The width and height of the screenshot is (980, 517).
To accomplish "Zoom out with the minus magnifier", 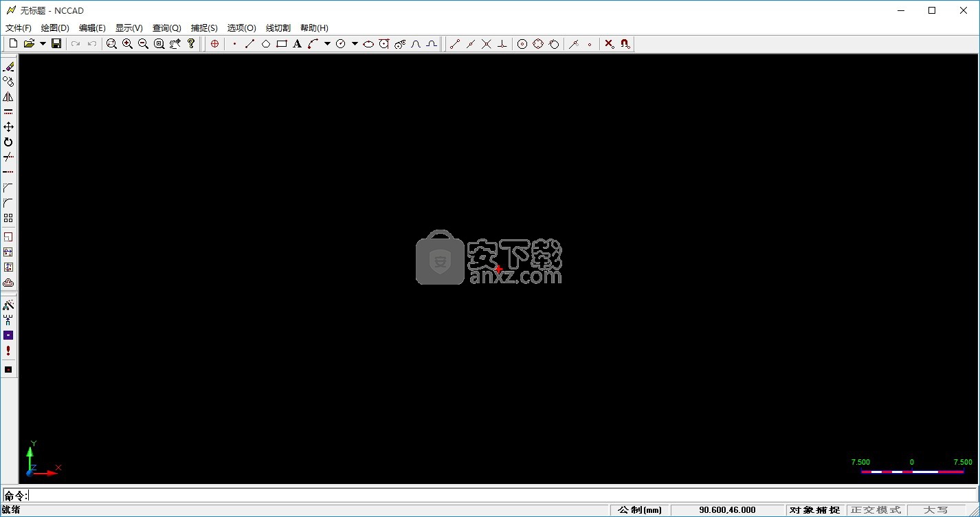I will 143,44.
